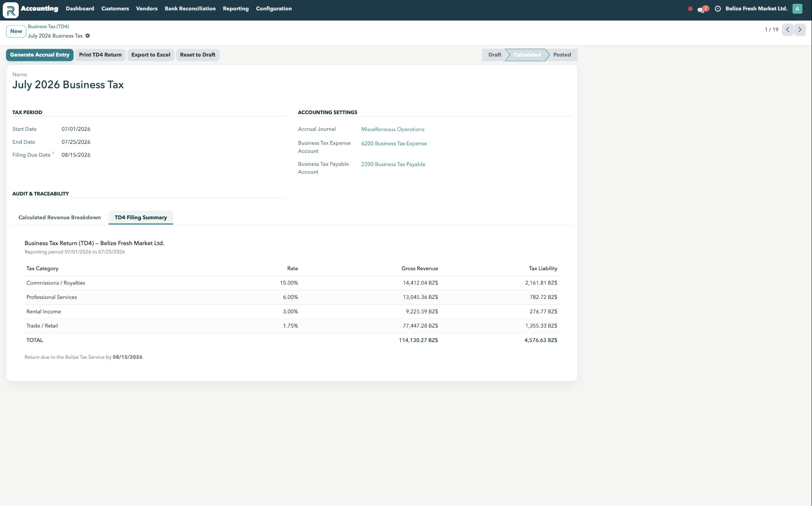
Task: Open the activities clock icon
Action: click(x=718, y=9)
